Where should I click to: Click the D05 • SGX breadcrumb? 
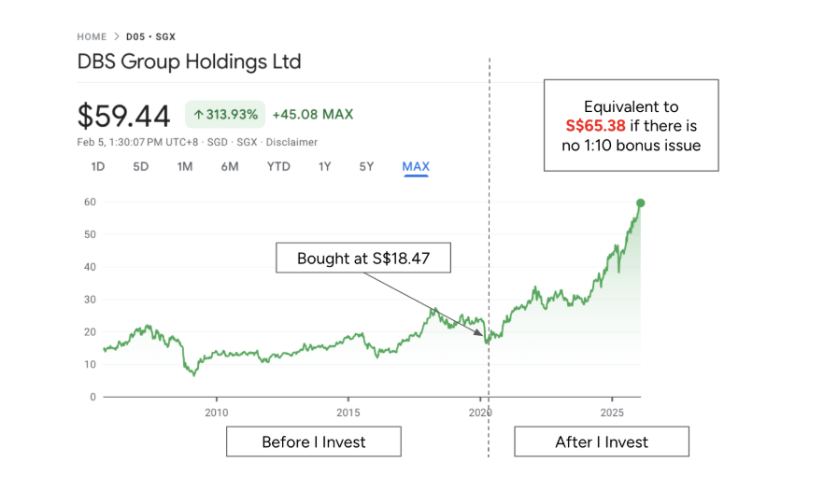(x=150, y=37)
